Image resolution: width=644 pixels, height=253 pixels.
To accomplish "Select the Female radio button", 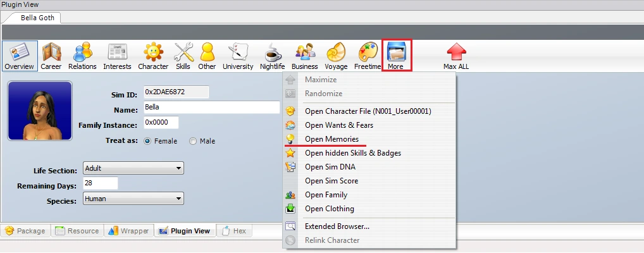I will 147,141.
